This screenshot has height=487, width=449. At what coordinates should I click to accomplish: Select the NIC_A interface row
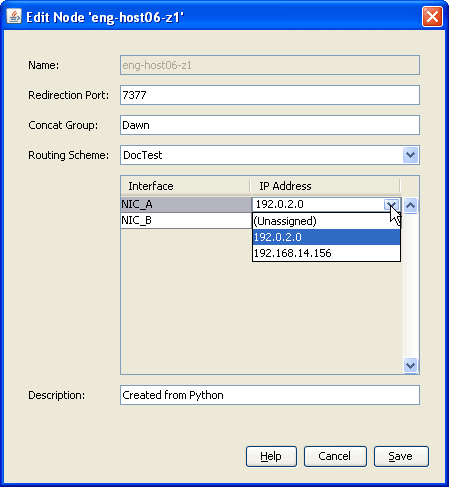coord(186,204)
